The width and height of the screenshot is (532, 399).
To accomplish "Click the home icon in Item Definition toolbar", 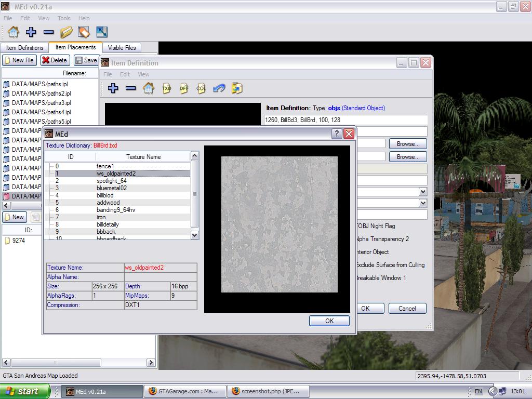I will [148, 88].
